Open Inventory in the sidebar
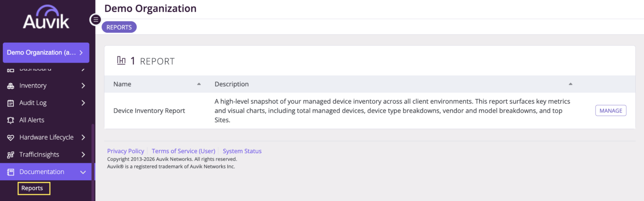The height and width of the screenshot is (201, 644). [x=46, y=86]
